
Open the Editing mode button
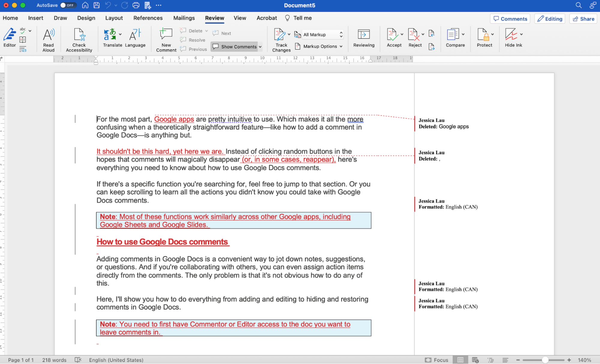(550, 19)
